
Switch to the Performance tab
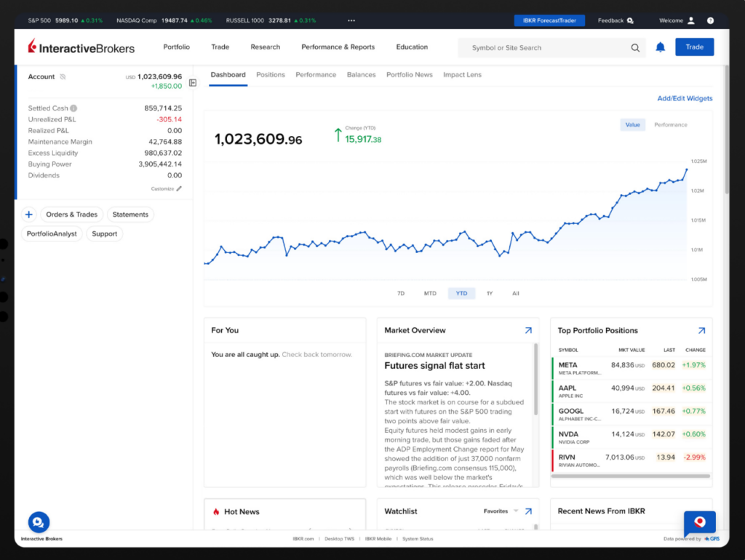316,75
